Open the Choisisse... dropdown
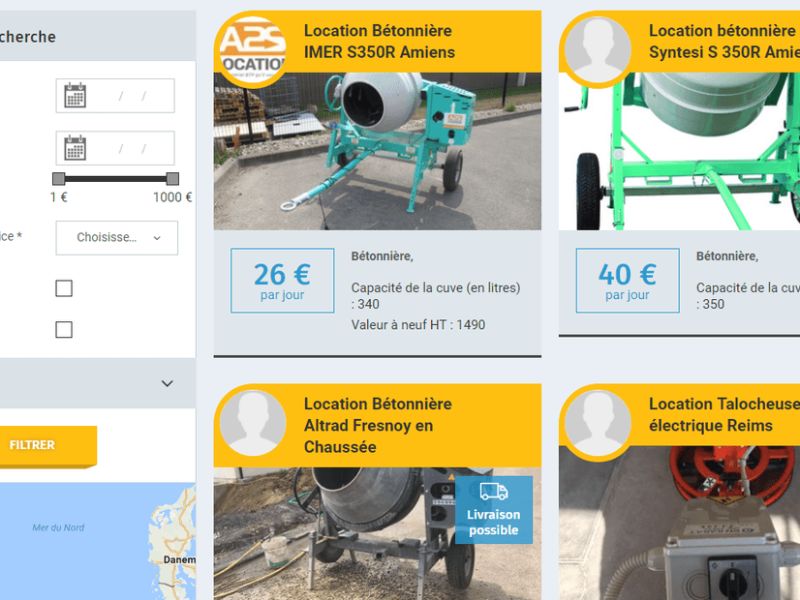The width and height of the screenshot is (800, 600). coord(117,238)
